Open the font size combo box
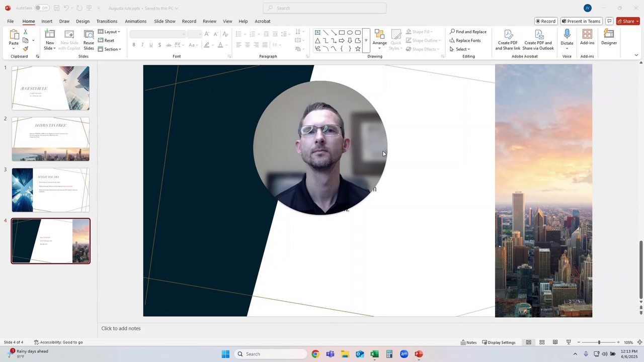 click(x=194, y=34)
